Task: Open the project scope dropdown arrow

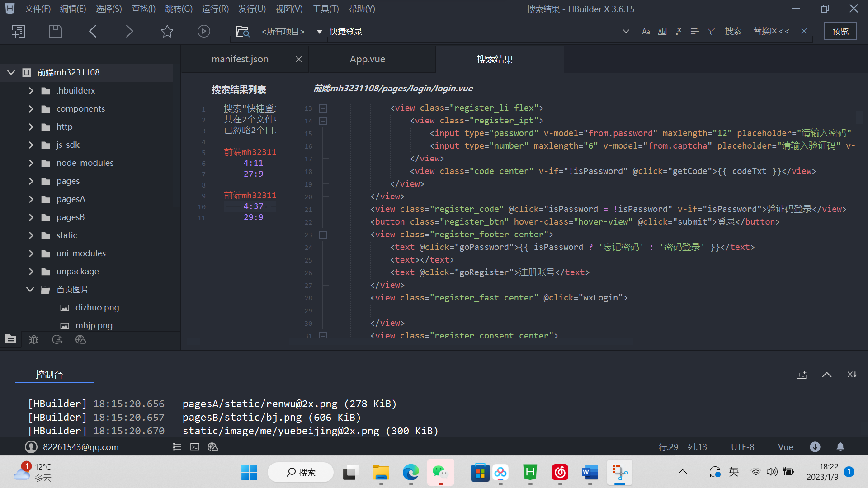Action: pyautogui.click(x=320, y=32)
